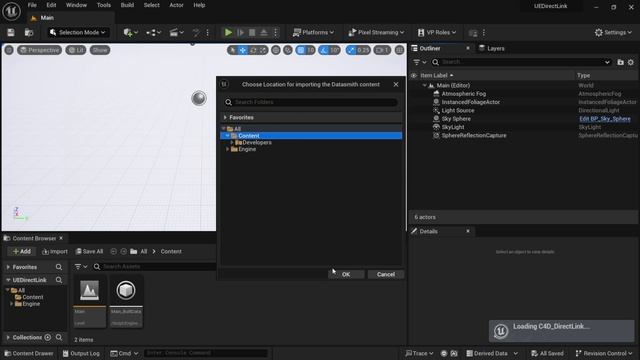
Task: Expand the Developers folder in dialog
Action: click(232, 142)
